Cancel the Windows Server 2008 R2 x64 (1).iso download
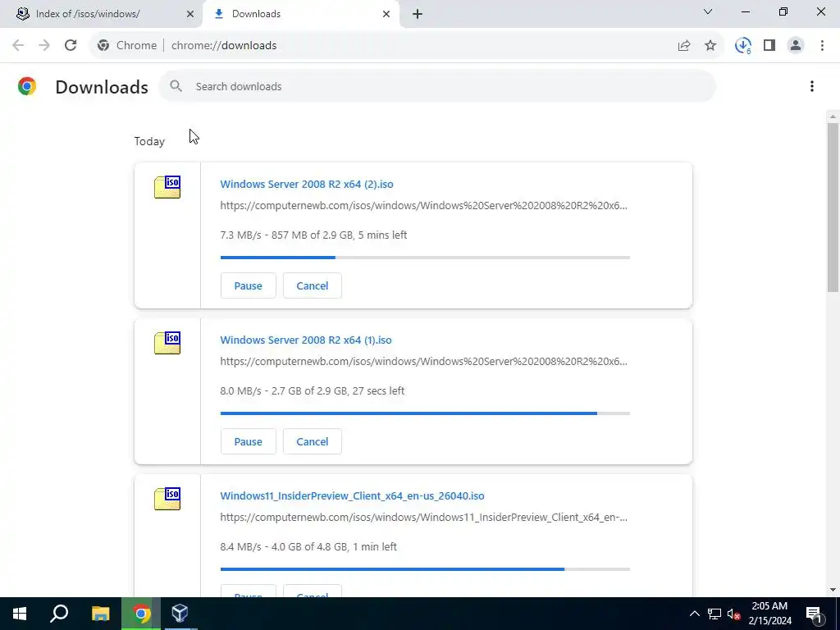The width and height of the screenshot is (840, 630). click(x=313, y=441)
